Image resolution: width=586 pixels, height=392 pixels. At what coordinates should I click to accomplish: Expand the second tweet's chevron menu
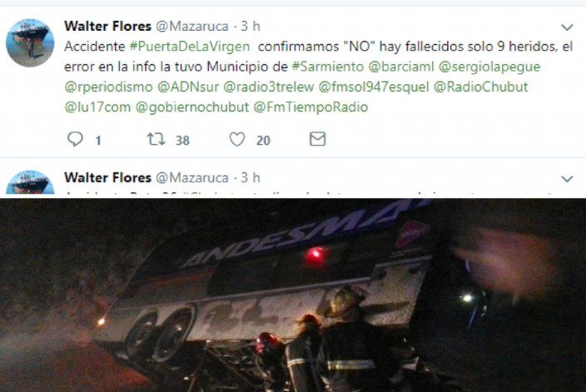tap(567, 179)
